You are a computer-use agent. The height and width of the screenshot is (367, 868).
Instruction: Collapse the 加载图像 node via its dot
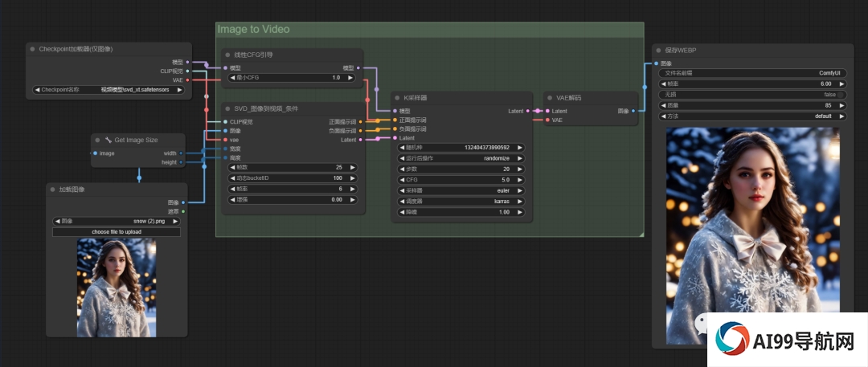point(52,190)
